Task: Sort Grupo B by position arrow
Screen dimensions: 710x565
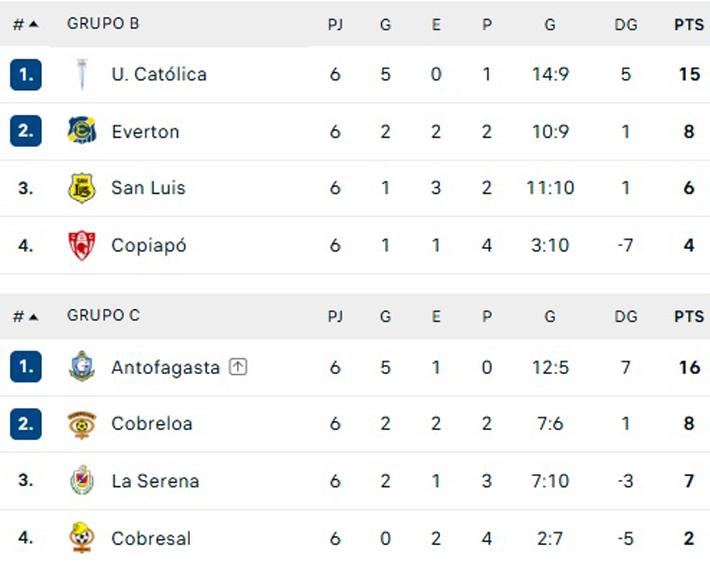Action: 34,24
